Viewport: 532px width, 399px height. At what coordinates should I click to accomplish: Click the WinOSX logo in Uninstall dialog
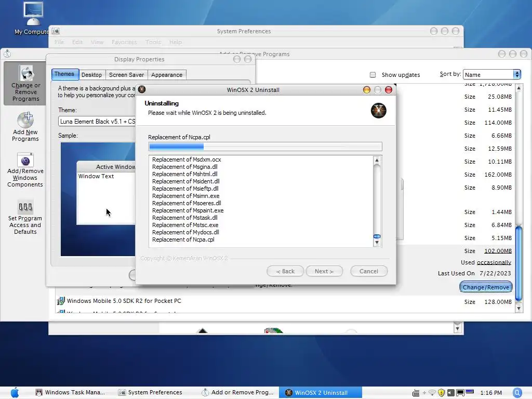[x=378, y=111]
